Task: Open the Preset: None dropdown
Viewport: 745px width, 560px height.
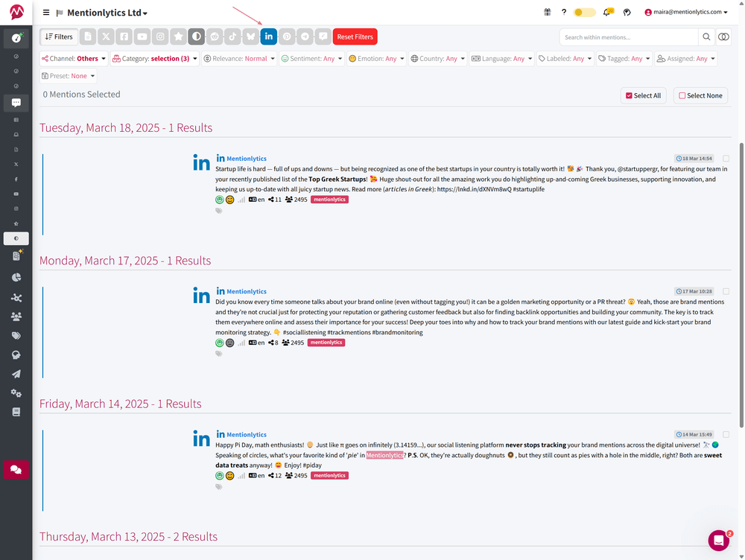Action: pos(69,76)
